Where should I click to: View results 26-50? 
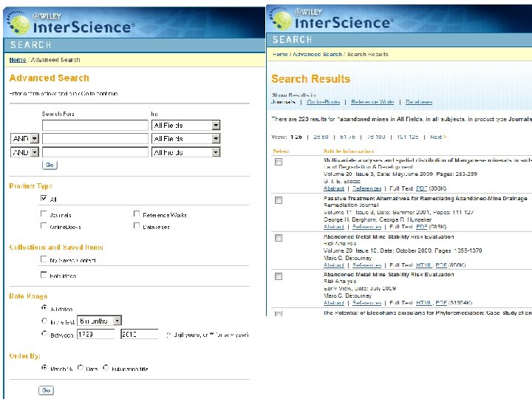point(321,137)
